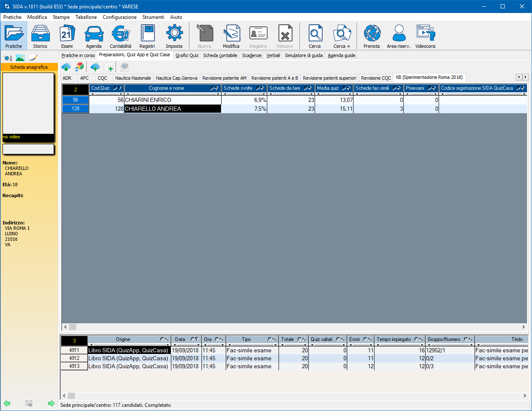Switch to the Grafici Quiz tab
The image size is (532, 411).
coord(187,55)
